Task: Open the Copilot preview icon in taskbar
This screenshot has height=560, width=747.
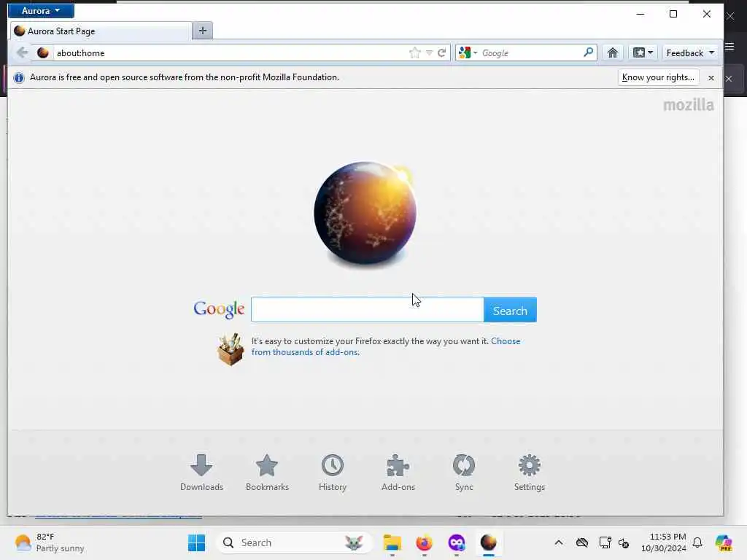Action: pyautogui.click(x=724, y=542)
